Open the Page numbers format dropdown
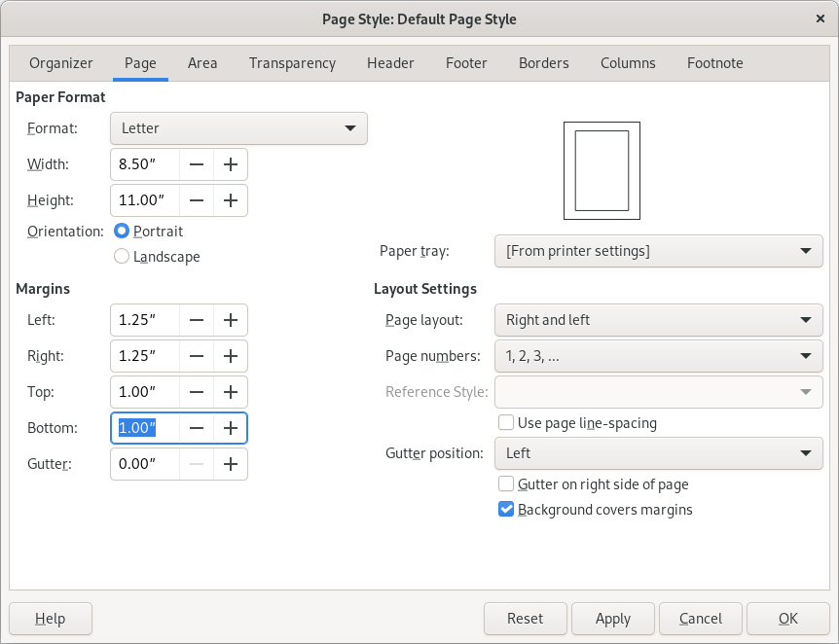839x644 pixels. click(x=658, y=356)
